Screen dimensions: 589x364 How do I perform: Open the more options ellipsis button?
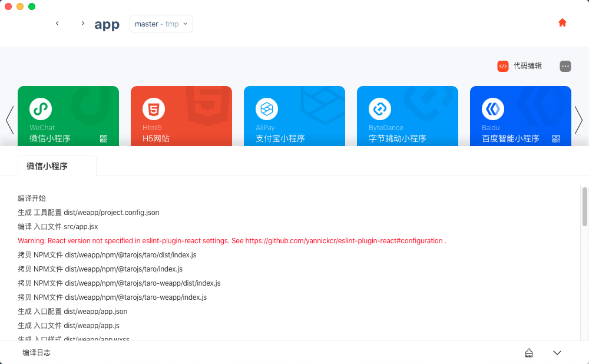point(565,66)
